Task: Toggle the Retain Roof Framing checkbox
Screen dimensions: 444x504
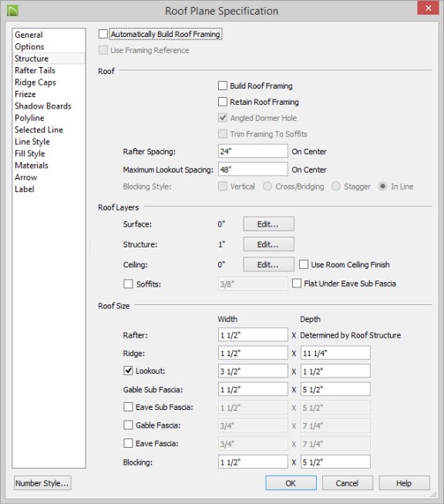Action: click(223, 102)
